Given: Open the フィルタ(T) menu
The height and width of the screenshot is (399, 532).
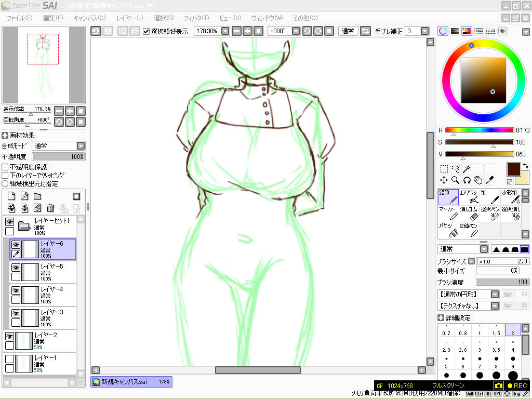Looking at the screenshot, I should tap(196, 18).
